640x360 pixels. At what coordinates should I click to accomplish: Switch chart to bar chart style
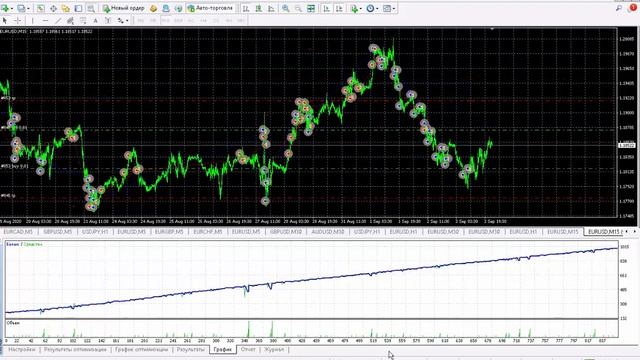pos(246,8)
